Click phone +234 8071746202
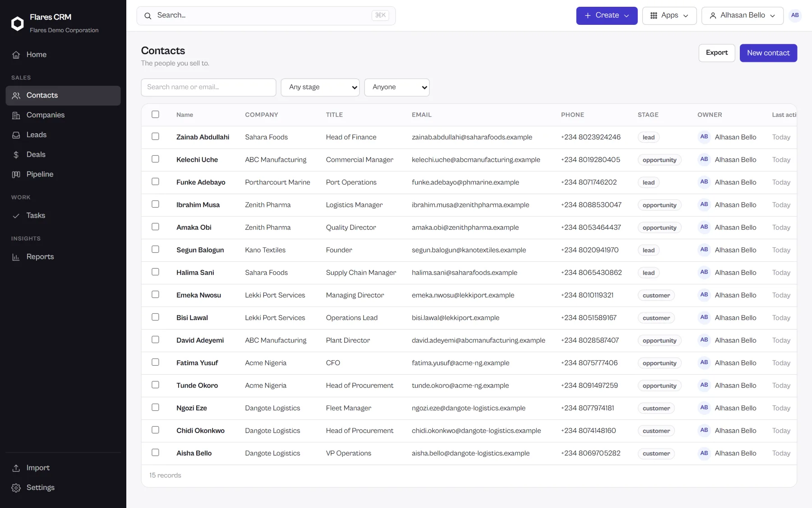The width and height of the screenshot is (812, 508). (589, 182)
